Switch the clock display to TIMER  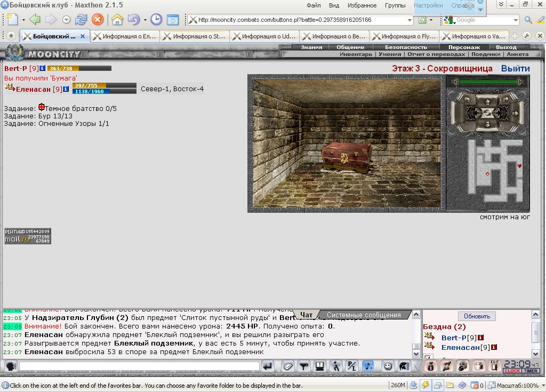click(x=531, y=371)
